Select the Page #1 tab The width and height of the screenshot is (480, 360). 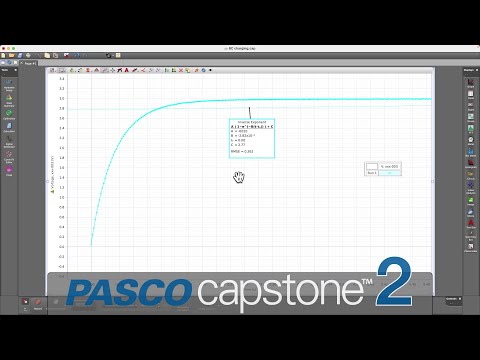[x=29, y=63]
